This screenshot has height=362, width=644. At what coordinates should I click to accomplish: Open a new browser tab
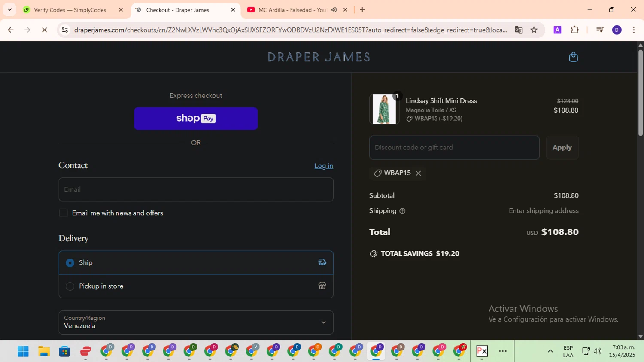click(362, 10)
